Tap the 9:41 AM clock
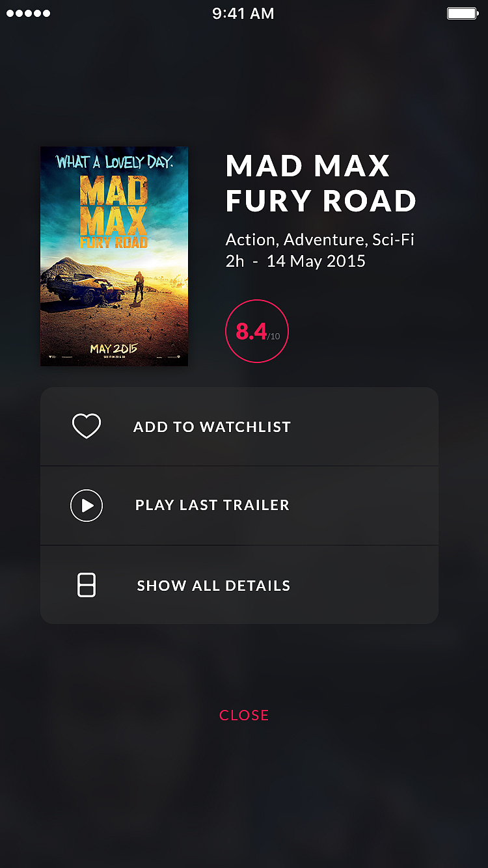Image resolution: width=488 pixels, height=868 pixels. pyautogui.click(x=243, y=13)
